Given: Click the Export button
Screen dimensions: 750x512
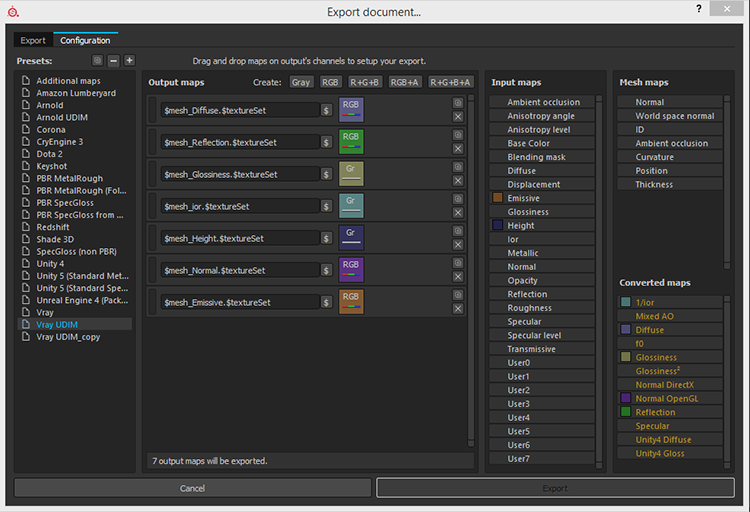Looking at the screenshot, I should (555, 488).
